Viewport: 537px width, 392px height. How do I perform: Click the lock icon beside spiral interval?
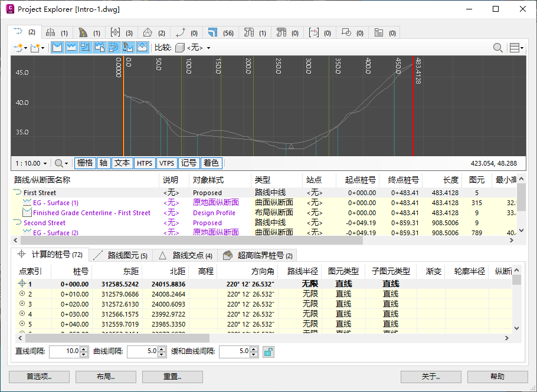tap(268, 352)
